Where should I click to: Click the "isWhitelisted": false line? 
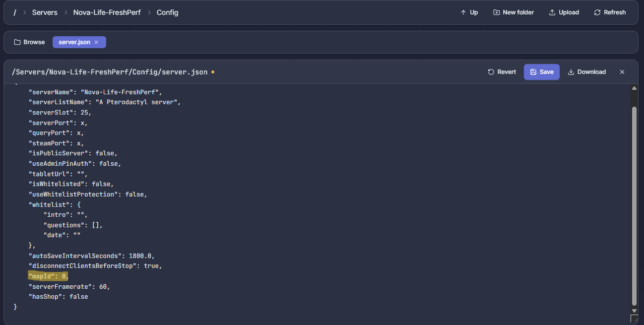click(71, 184)
